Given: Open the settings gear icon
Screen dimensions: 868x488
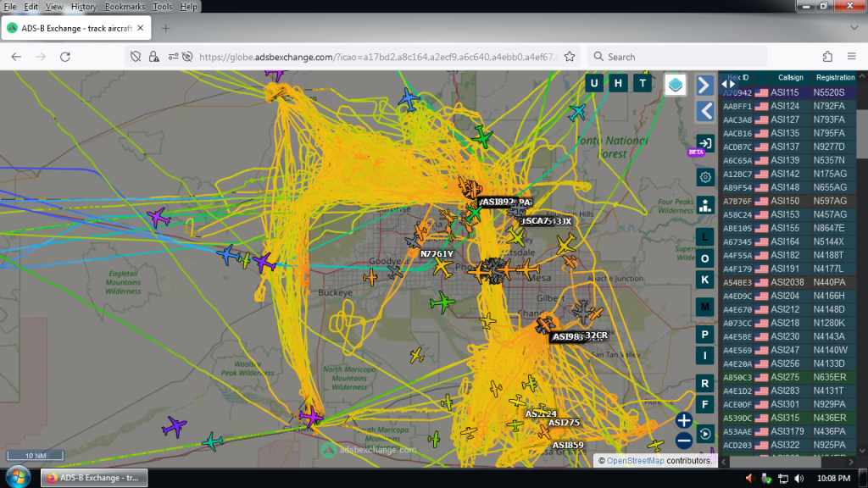Looking at the screenshot, I should [704, 178].
